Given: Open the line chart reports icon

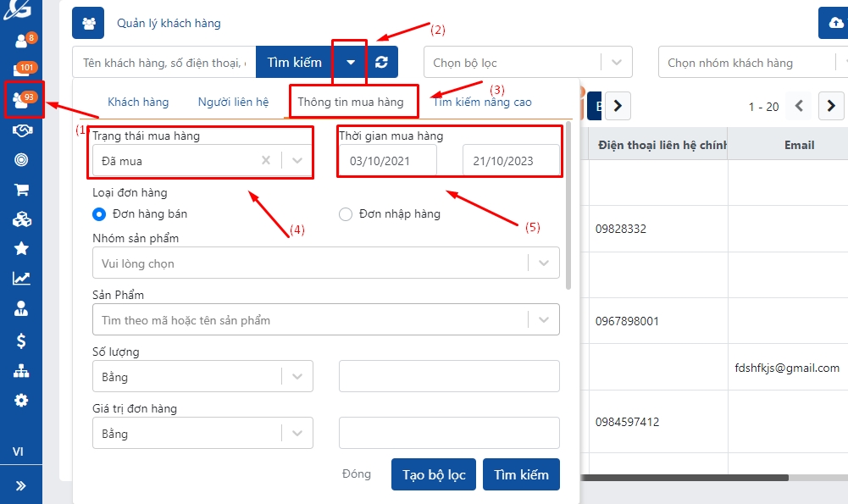Looking at the screenshot, I should [x=21, y=278].
